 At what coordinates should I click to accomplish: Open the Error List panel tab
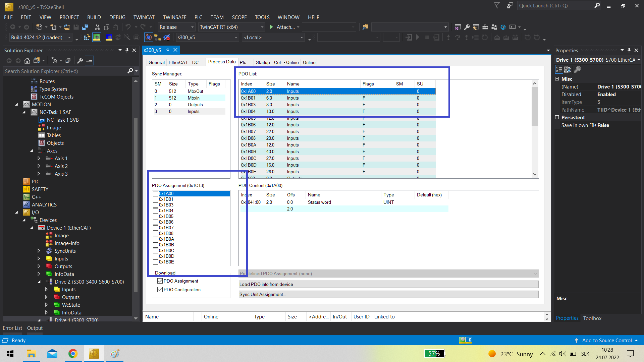(12, 328)
